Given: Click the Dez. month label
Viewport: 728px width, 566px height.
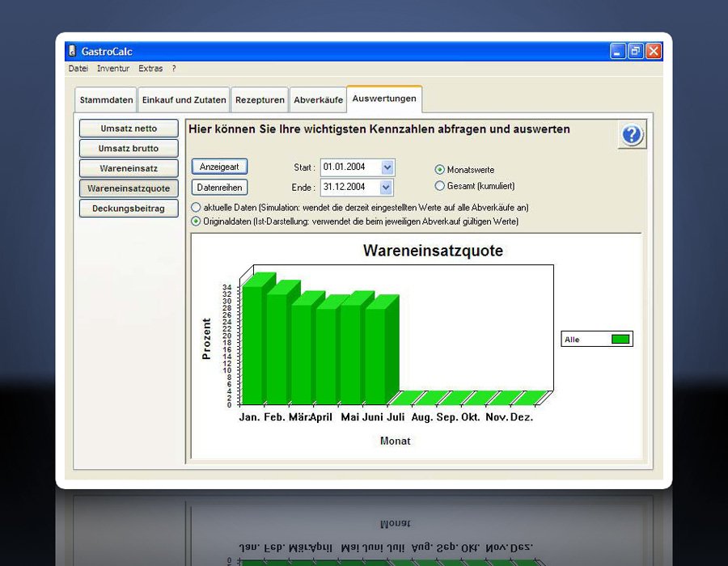Looking at the screenshot, I should click(522, 417).
